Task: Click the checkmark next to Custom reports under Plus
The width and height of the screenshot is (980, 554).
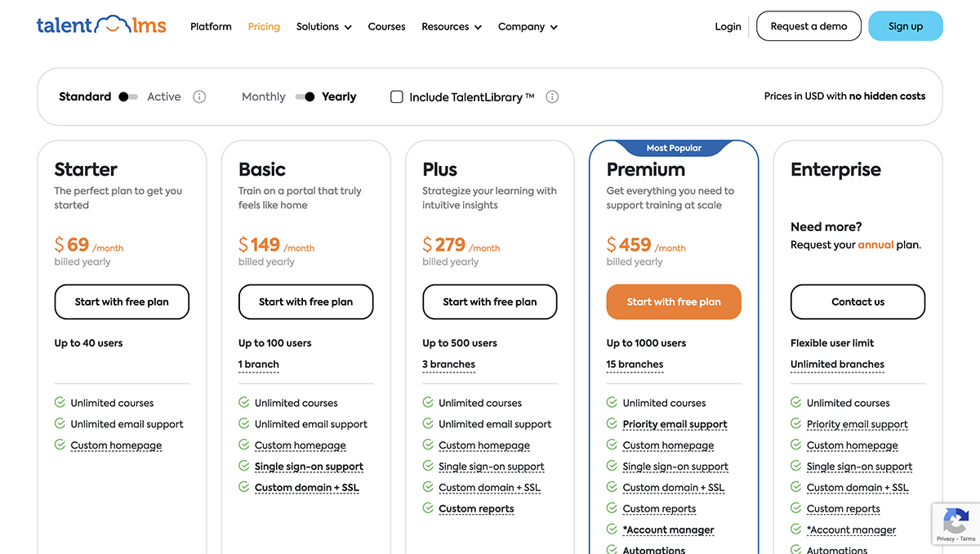Action: [x=427, y=507]
